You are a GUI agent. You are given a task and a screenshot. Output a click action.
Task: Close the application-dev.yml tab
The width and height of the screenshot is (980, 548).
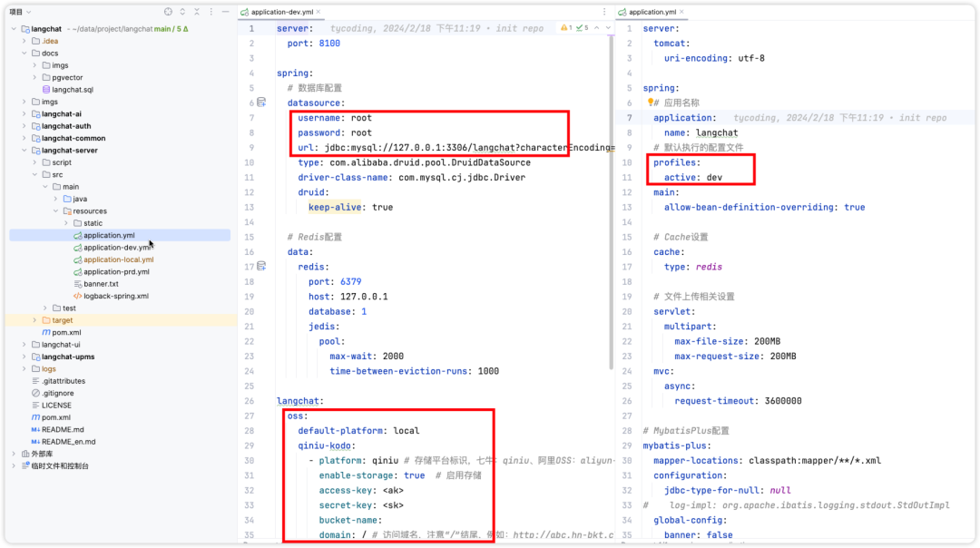(x=318, y=12)
